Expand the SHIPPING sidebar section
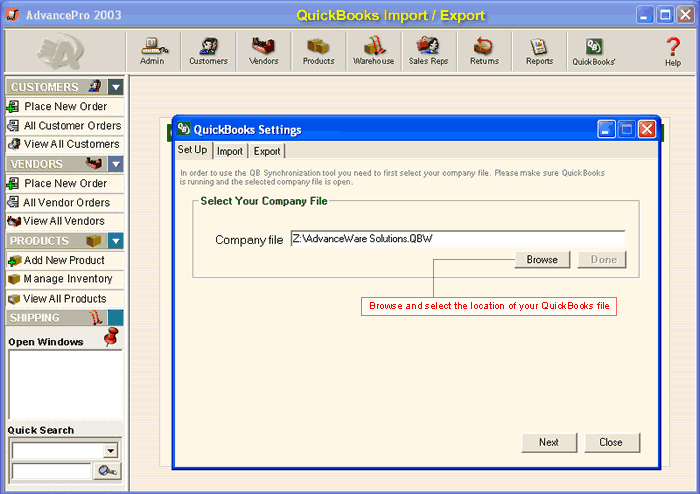The width and height of the screenshot is (700, 494). tap(116, 318)
